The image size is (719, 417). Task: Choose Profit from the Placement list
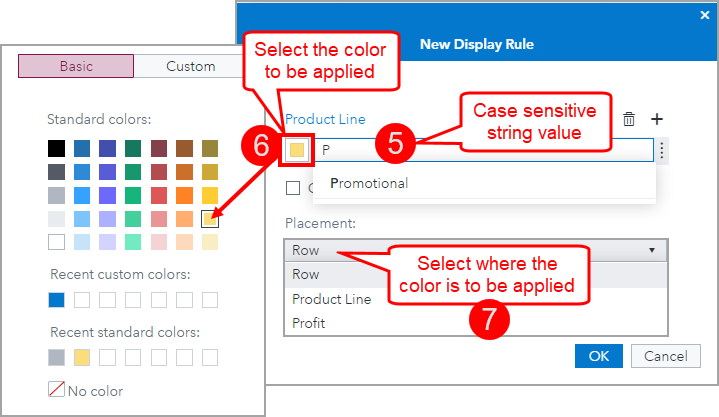(309, 324)
